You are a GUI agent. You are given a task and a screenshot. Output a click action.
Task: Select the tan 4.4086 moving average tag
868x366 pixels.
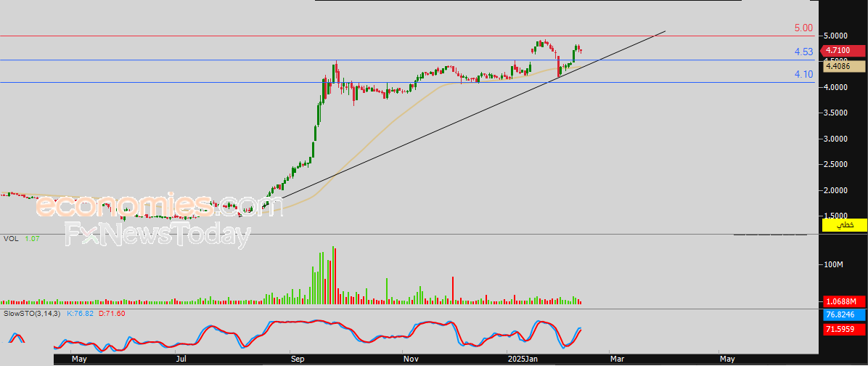tap(844, 66)
